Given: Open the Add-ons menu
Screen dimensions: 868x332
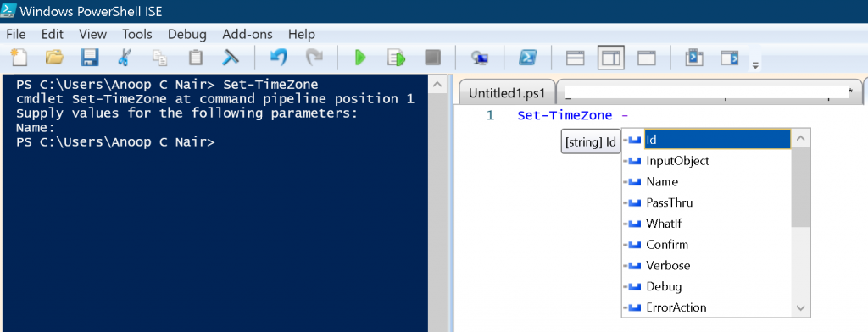Looking at the screenshot, I should (x=248, y=35).
